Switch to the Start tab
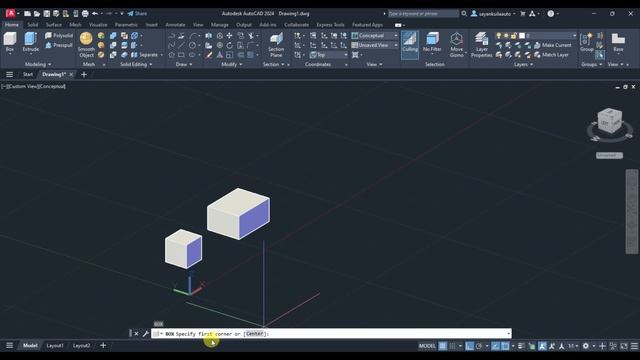The width and height of the screenshot is (640, 360). pyautogui.click(x=28, y=74)
